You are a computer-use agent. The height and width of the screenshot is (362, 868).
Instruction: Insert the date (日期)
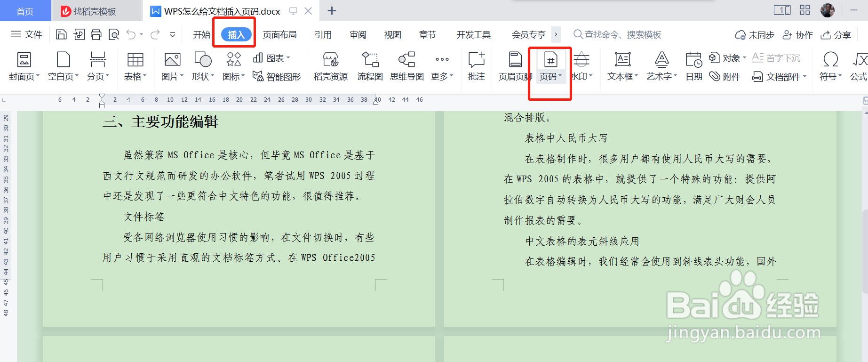click(694, 66)
